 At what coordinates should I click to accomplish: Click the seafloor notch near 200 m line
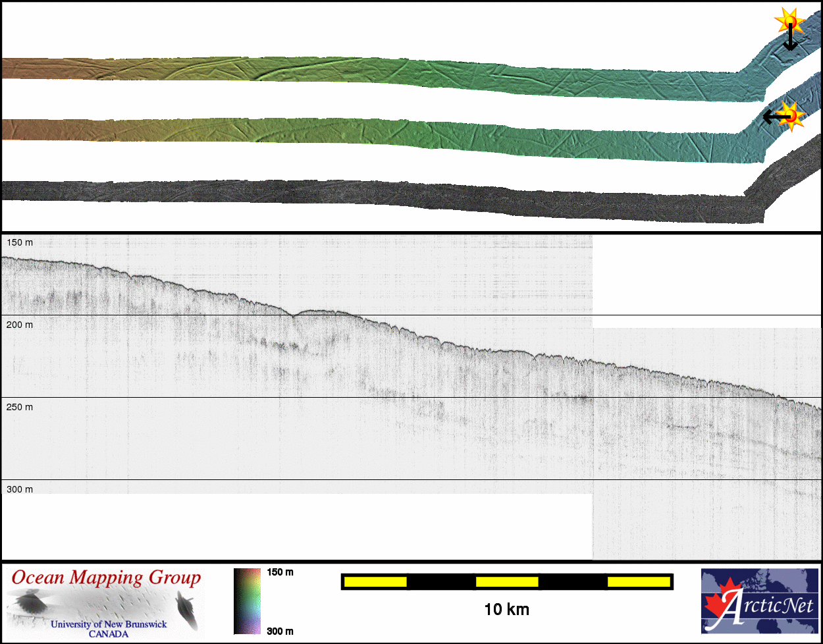293,315
